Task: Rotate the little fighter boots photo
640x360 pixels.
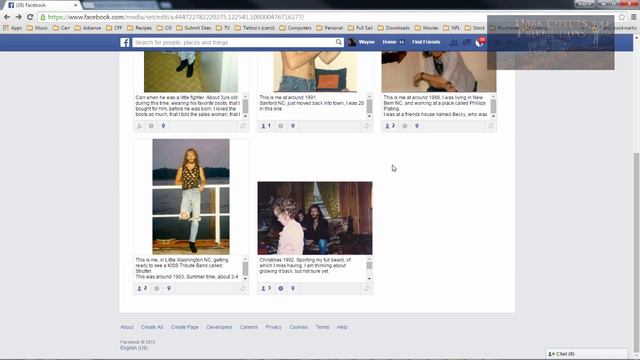Action: [x=243, y=126]
